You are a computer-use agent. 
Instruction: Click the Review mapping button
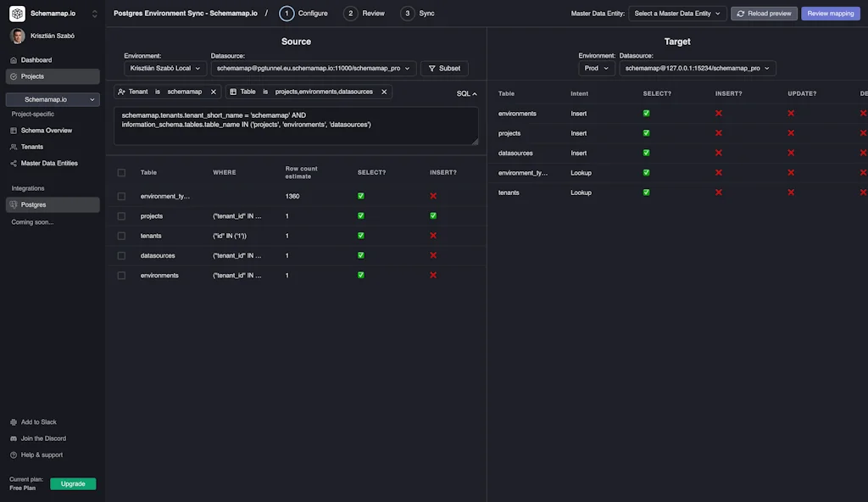830,13
